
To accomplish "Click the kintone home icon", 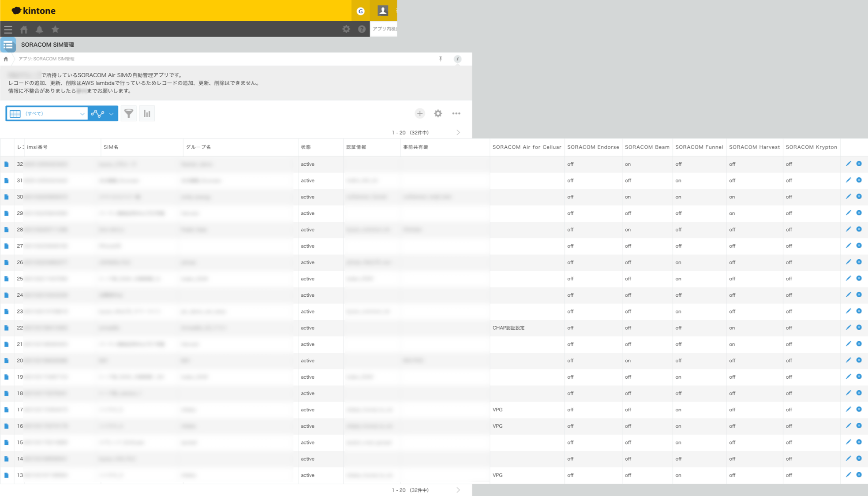I will [24, 29].
